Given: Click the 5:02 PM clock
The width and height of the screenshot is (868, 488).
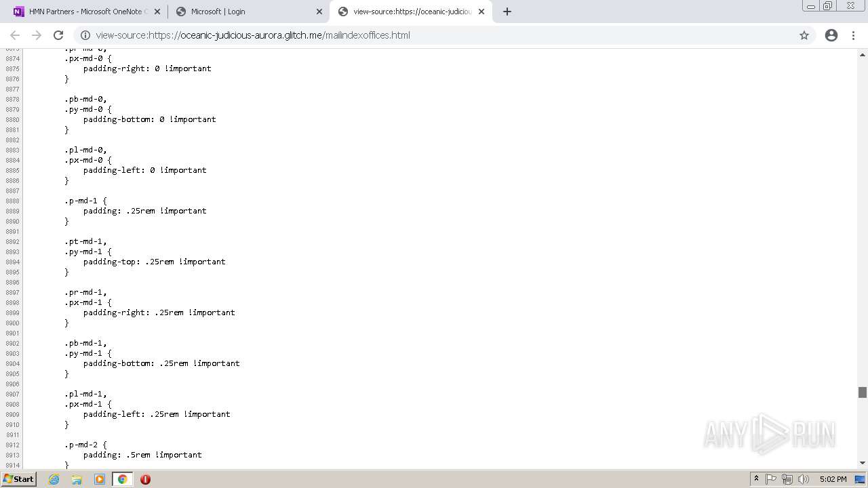Looking at the screenshot, I should (x=833, y=479).
